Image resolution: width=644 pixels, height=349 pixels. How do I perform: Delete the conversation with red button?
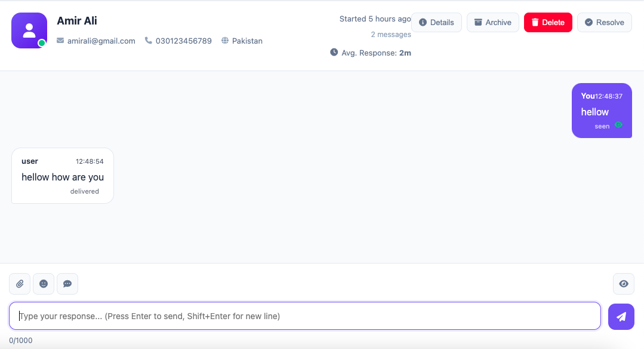[x=548, y=22]
